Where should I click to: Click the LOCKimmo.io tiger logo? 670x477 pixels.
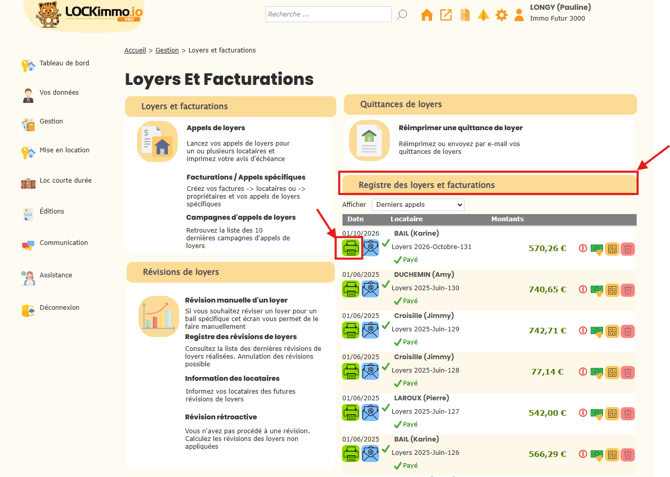89,15
